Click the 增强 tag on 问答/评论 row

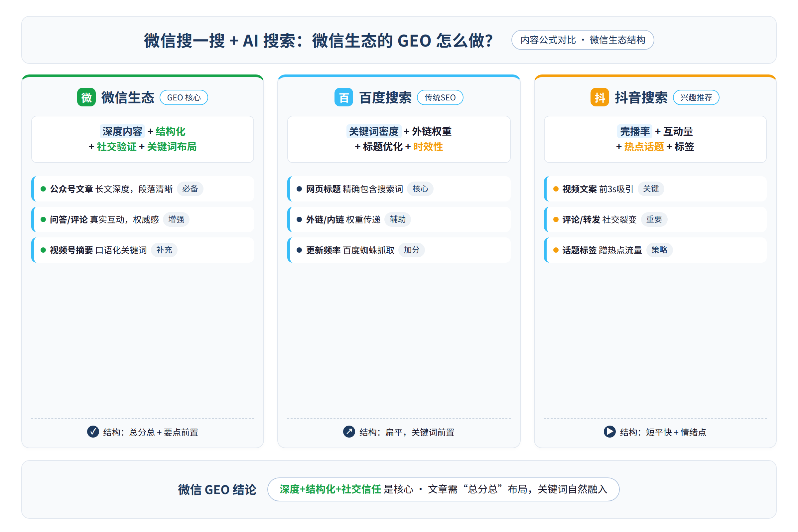pyautogui.click(x=176, y=219)
